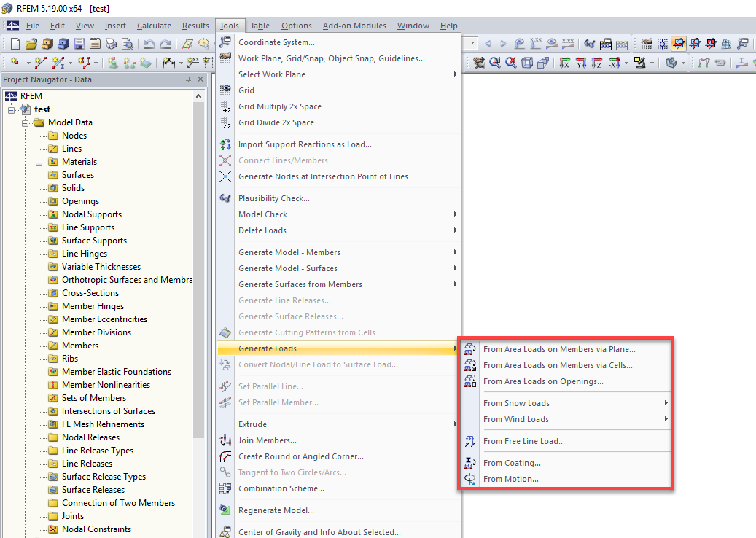This screenshot has height=538, width=756.
Task: Open the Add-on Modules menu
Action: pyautogui.click(x=354, y=25)
